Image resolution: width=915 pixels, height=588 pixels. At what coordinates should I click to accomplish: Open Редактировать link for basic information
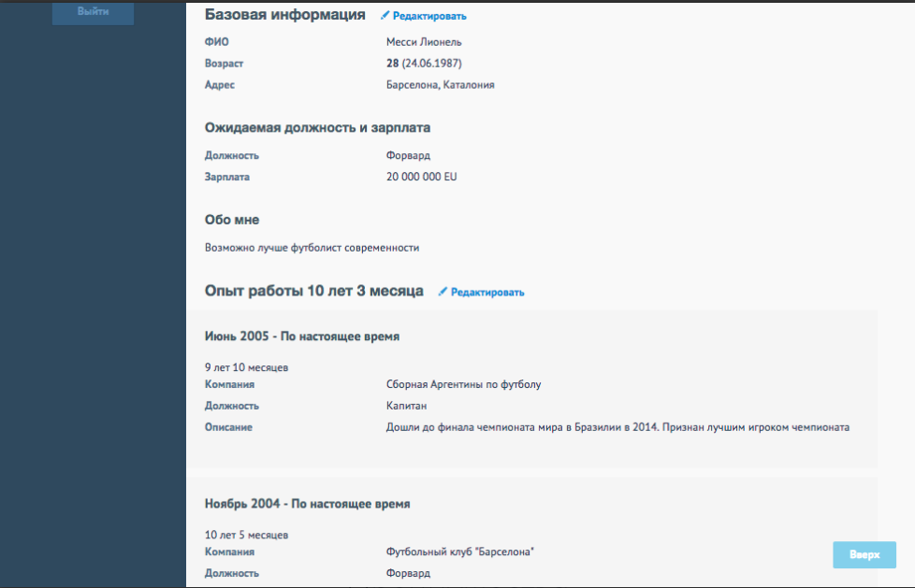coord(428,15)
